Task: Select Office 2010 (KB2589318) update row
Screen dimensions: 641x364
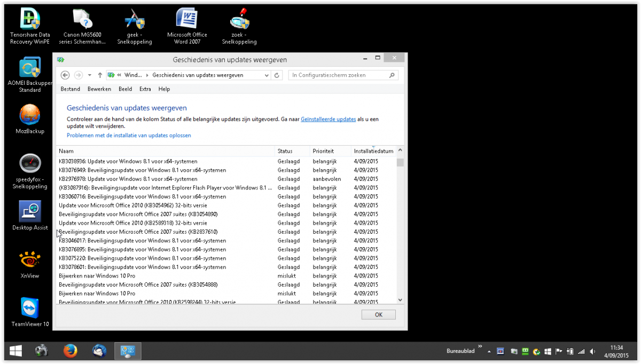Action: coord(226,223)
